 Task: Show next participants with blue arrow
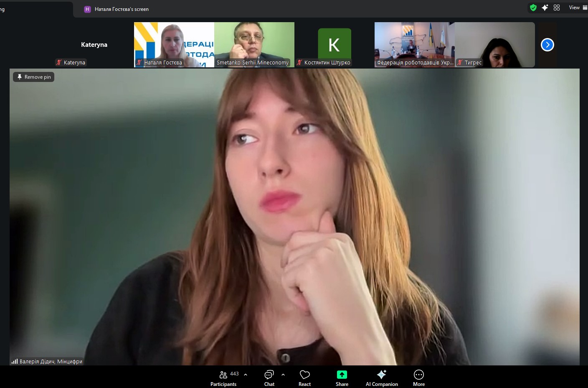click(547, 45)
